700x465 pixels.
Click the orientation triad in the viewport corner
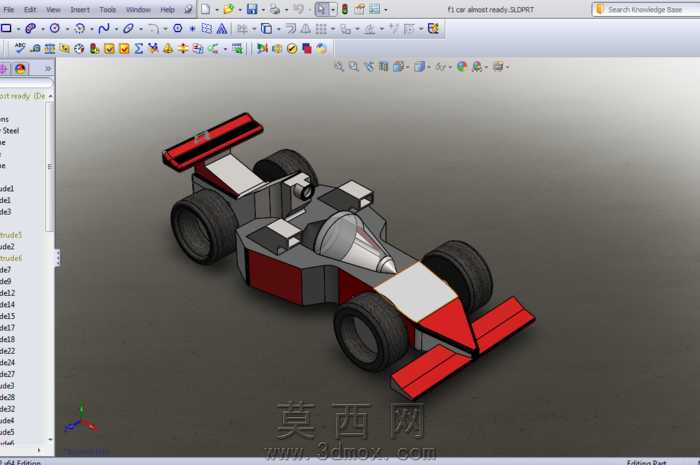tap(82, 419)
